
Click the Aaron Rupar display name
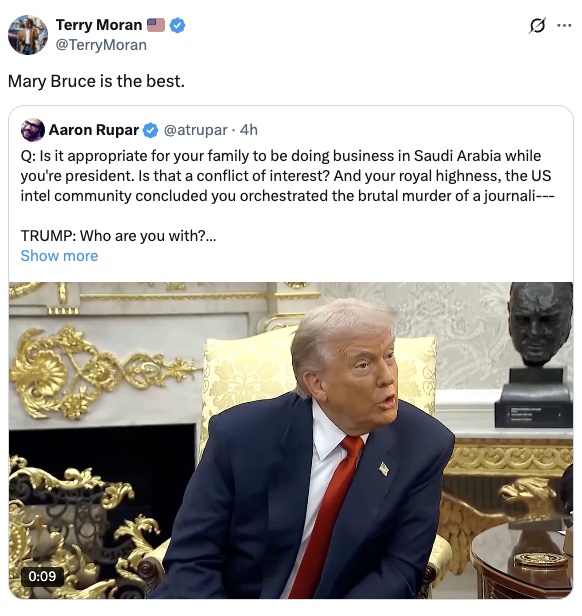[94, 130]
